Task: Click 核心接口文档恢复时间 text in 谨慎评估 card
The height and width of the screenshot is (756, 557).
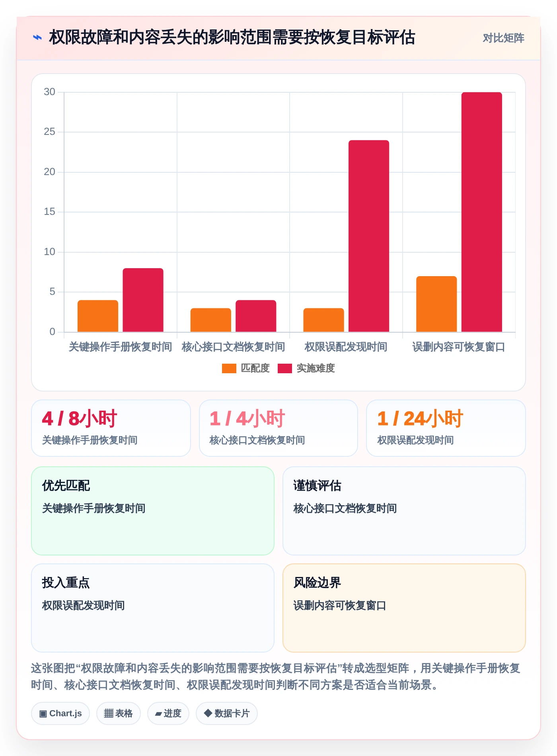Action: pyautogui.click(x=345, y=509)
